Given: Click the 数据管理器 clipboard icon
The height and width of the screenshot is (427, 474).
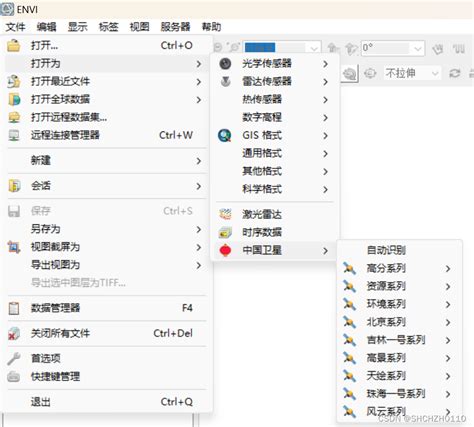Looking at the screenshot, I should pyautogui.click(x=14, y=308).
